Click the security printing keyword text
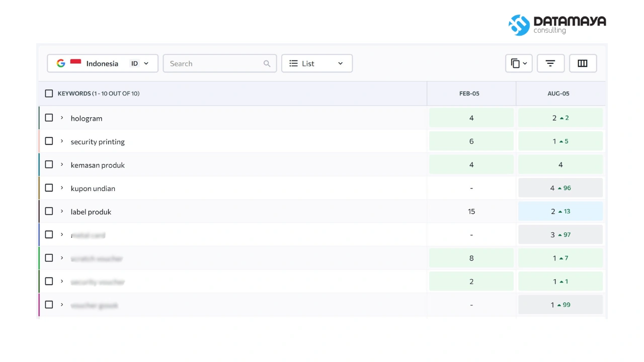 pos(98,142)
